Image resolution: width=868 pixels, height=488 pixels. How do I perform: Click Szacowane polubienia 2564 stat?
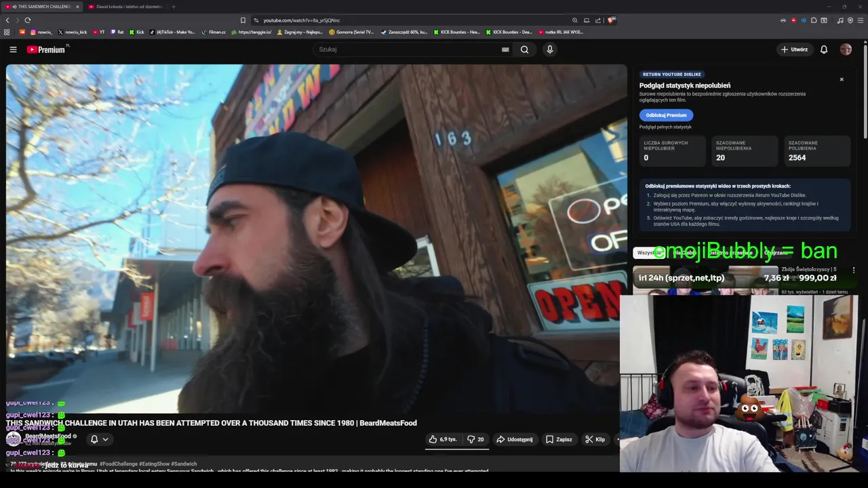point(817,151)
